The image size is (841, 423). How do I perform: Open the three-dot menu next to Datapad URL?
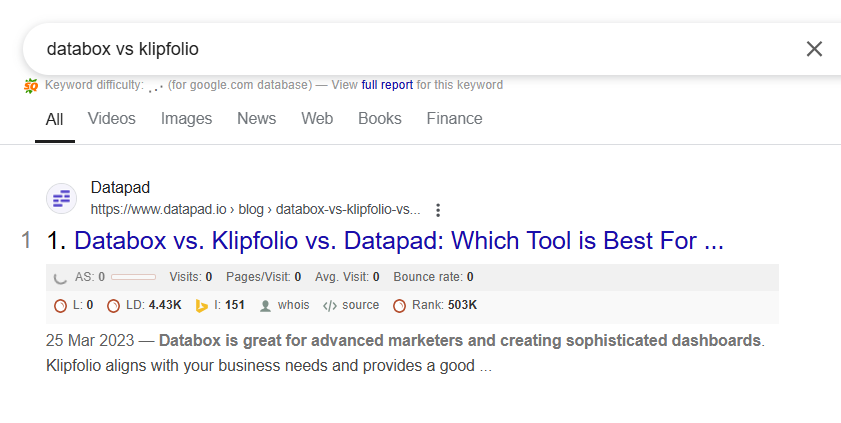pos(438,210)
